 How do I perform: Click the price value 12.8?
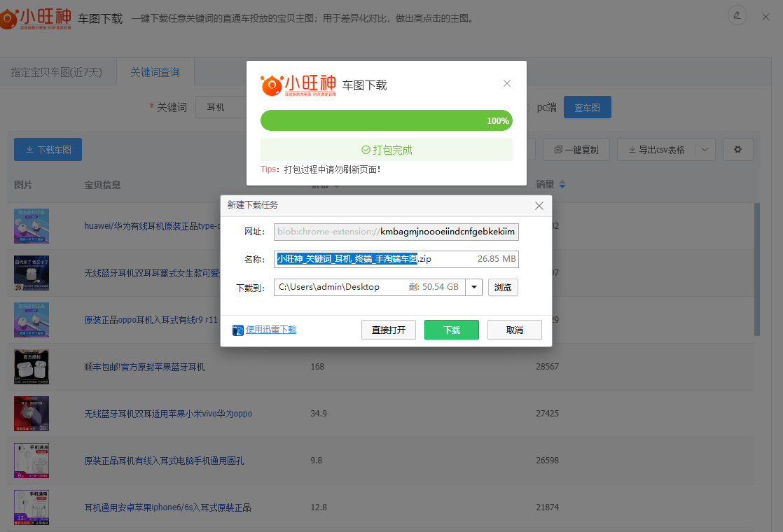[319, 507]
